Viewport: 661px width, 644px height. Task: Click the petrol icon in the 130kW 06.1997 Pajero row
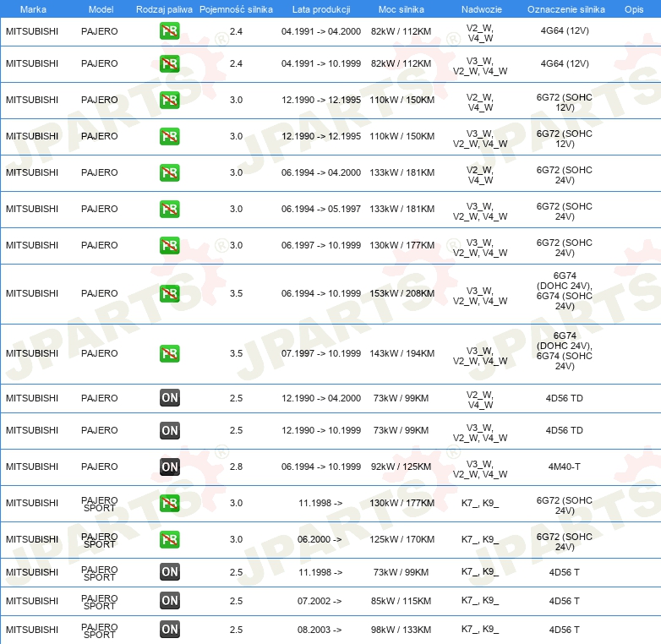[169, 245]
